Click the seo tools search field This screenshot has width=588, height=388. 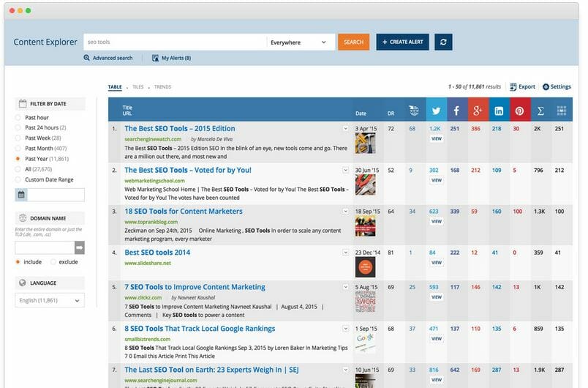point(174,42)
